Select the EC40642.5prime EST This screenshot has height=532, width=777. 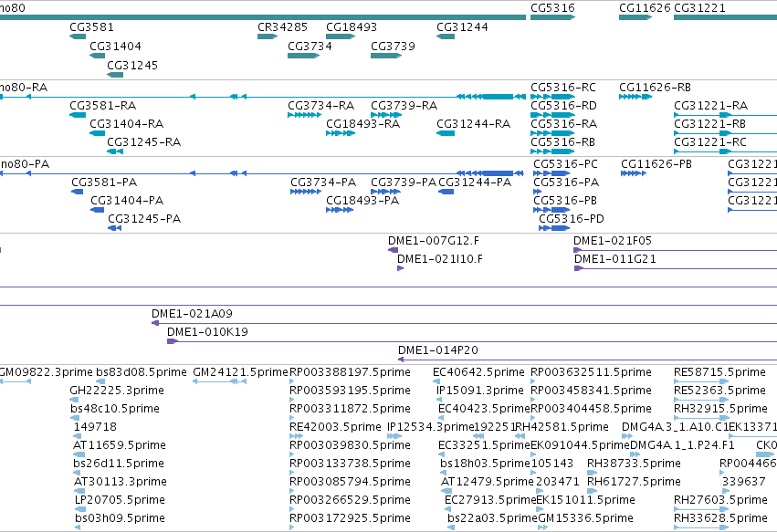(436, 381)
